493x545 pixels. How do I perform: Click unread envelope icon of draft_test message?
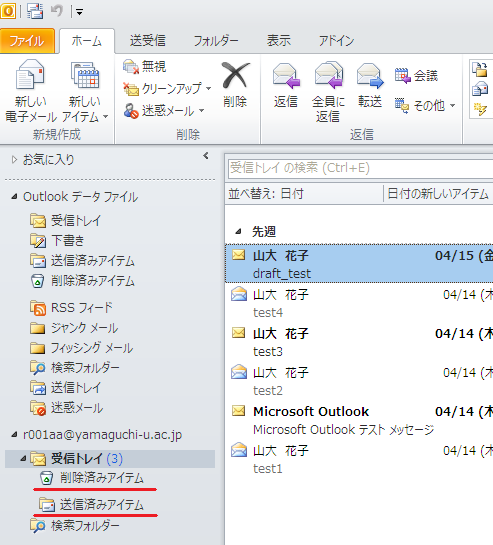point(239,255)
